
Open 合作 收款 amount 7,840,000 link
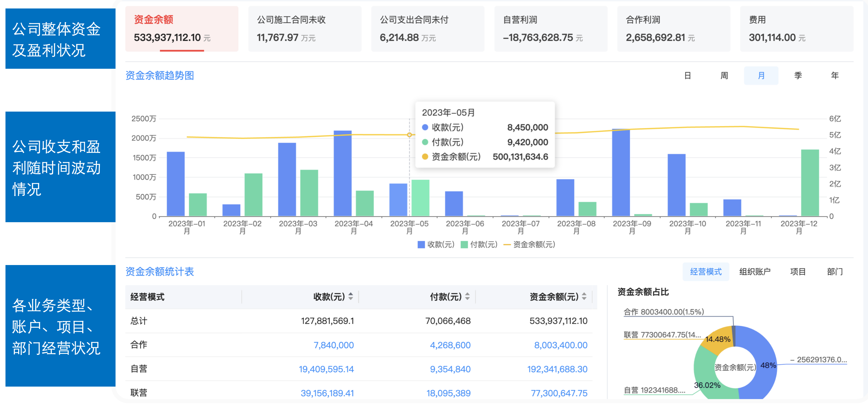(334, 345)
